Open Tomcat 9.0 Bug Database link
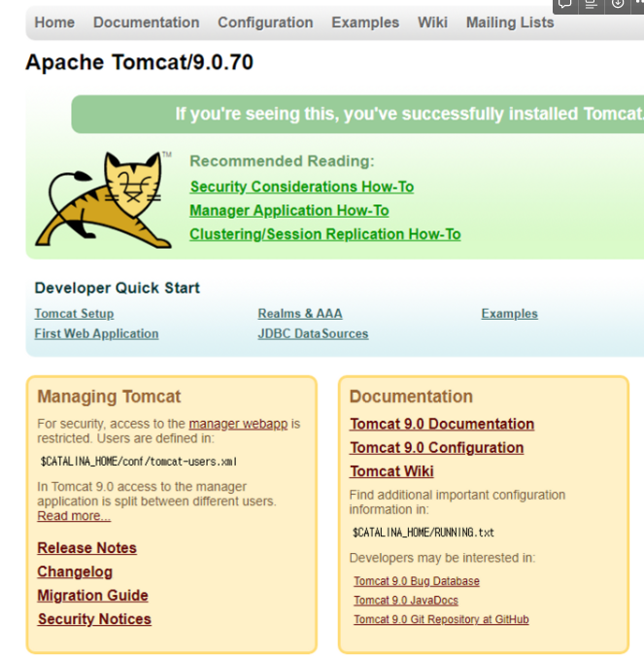This screenshot has height=657, width=644. 417,581
